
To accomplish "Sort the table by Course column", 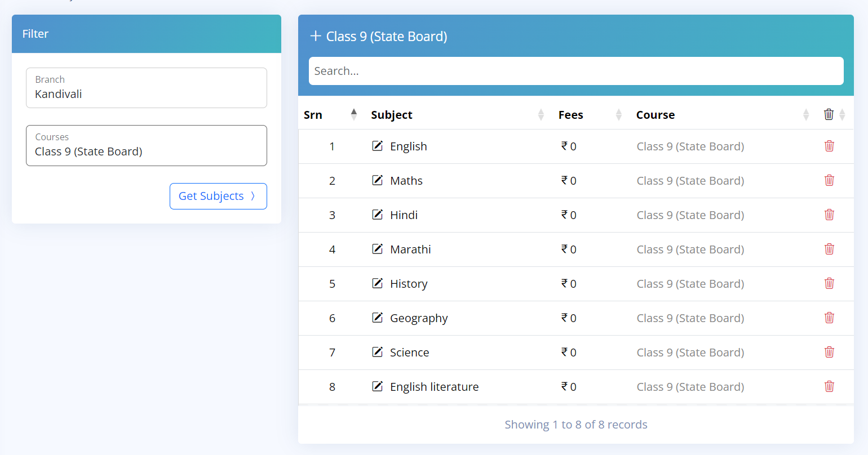I will point(806,114).
